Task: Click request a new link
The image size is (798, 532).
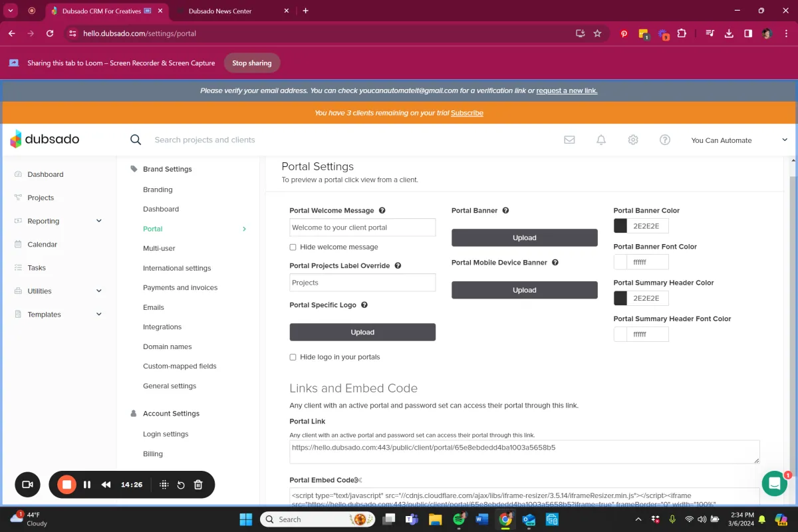Action: (567, 90)
